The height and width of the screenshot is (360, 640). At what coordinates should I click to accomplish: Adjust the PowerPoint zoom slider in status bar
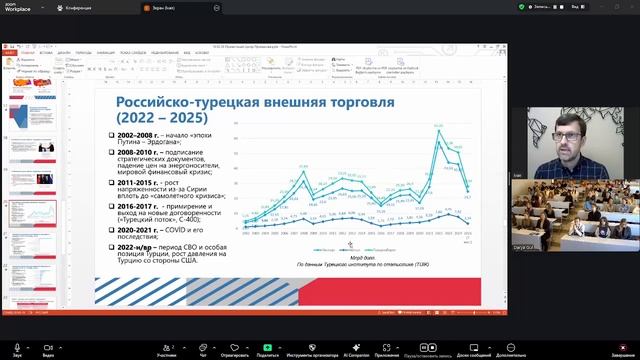point(473,313)
